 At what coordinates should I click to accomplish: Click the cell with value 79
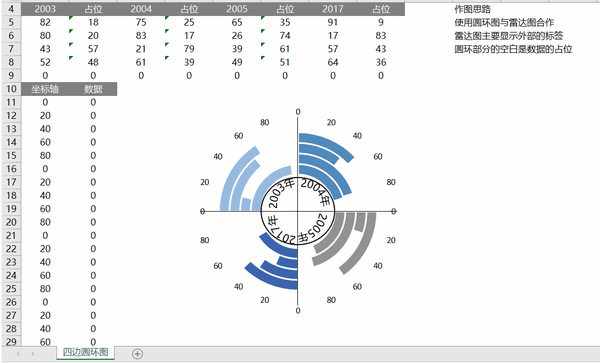[189, 49]
